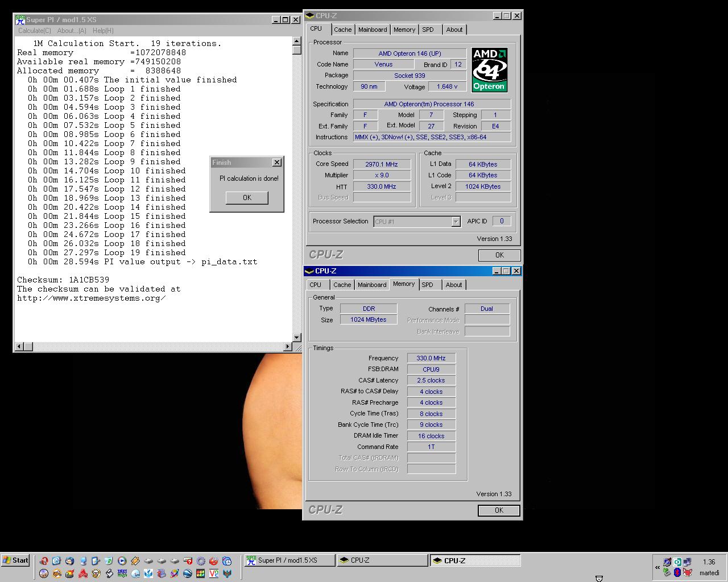Click the drive icon with red question mark
728x582 pixels.
click(188, 561)
